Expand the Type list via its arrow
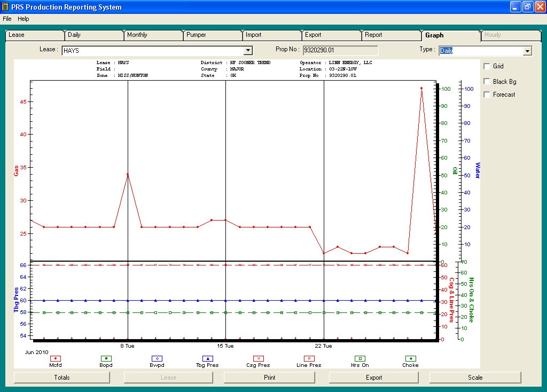This screenshot has height=392, width=547. (527, 50)
